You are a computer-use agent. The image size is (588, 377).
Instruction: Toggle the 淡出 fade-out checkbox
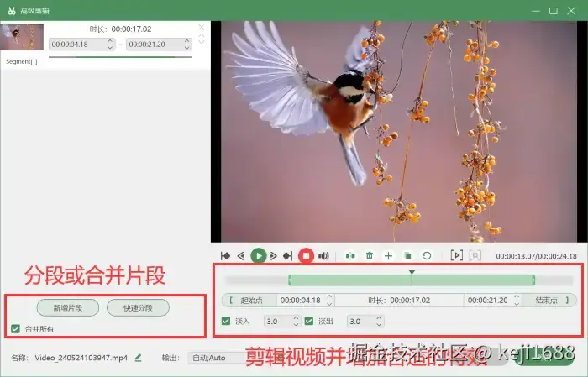click(x=309, y=321)
